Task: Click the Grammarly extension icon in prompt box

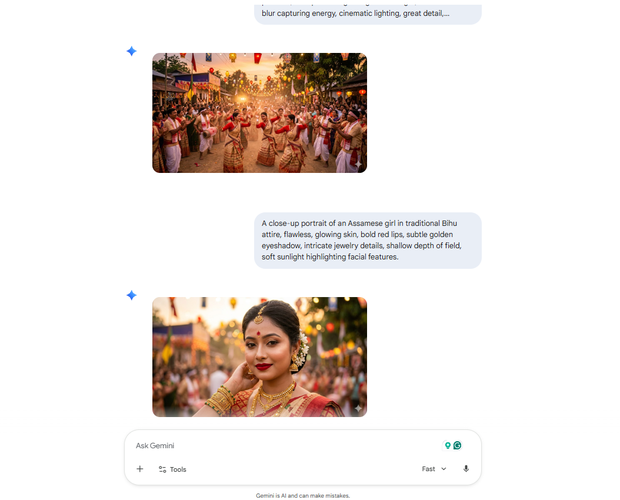Action: (x=457, y=445)
